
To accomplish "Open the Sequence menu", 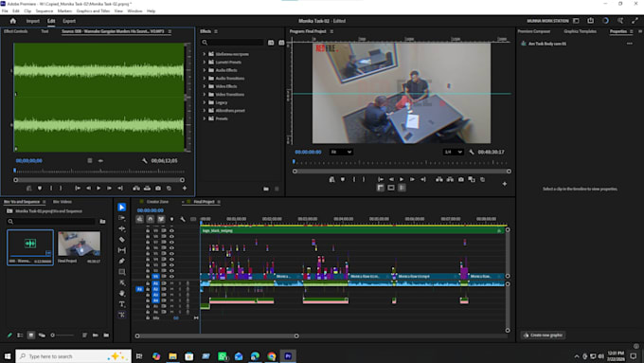I will [x=44, y=11].
